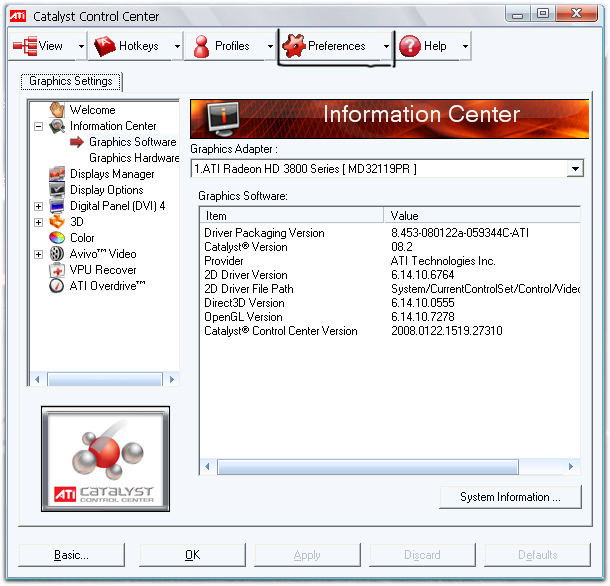Viewport: 610px width, 586px height.
Task: Select the 2D Driver File Path row
Action: tap(390, 289)
